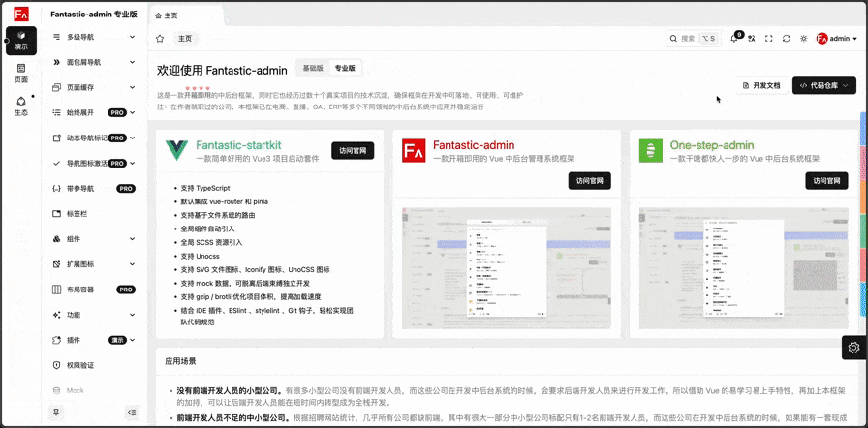Toggle the light/dark theme sun icon

pos(803,39)
